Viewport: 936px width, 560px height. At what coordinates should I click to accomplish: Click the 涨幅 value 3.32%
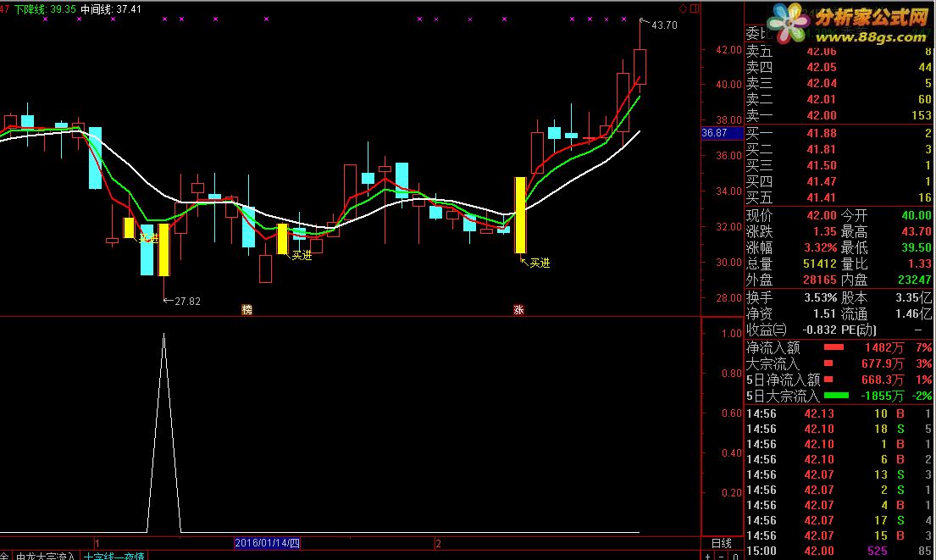click(820, 247)
